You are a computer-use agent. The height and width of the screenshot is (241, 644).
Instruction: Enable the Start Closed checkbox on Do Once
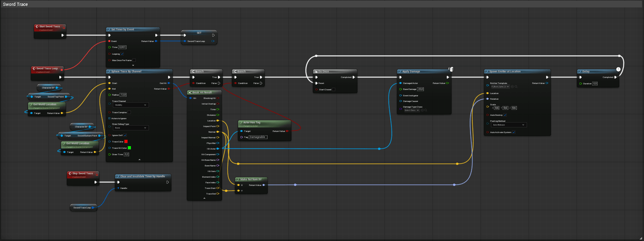[333, 90]
